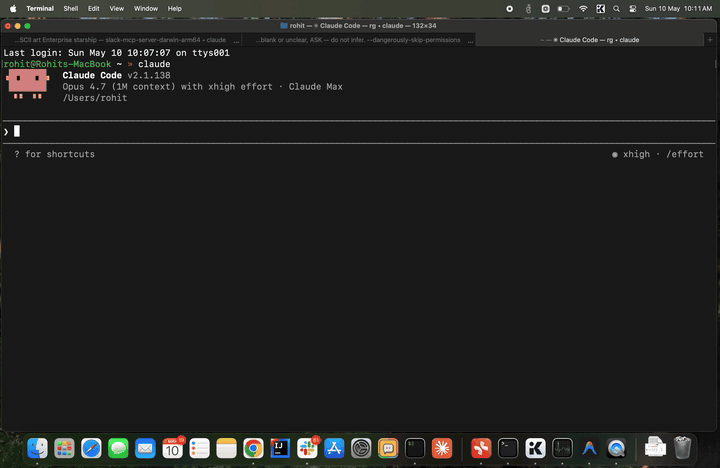Open Control Center in menu bar
720x468 pixels.
(x=633, y=8)
